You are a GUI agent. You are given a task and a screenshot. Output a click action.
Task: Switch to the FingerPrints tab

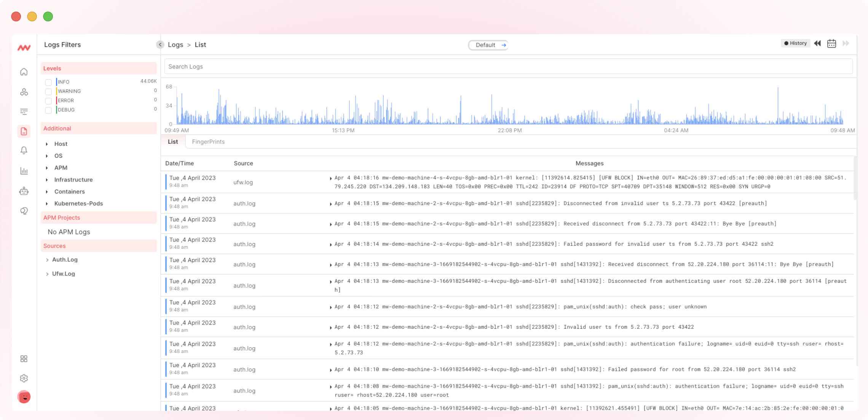208,142
